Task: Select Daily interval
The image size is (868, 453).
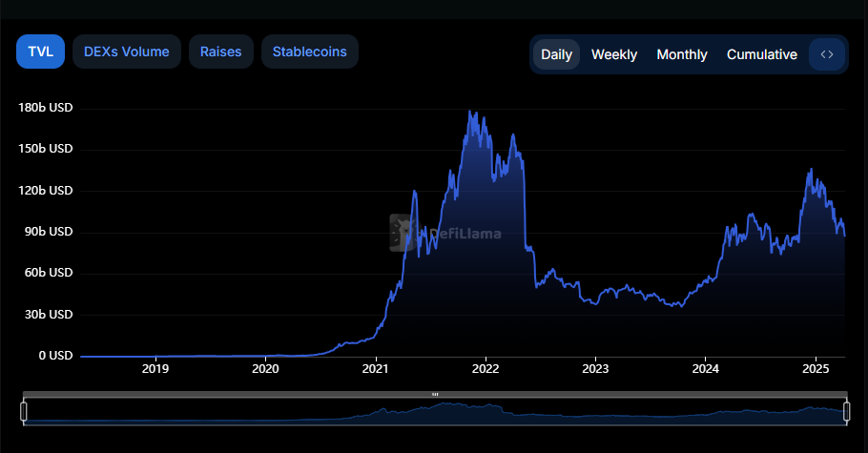Action: click(556, 54)
